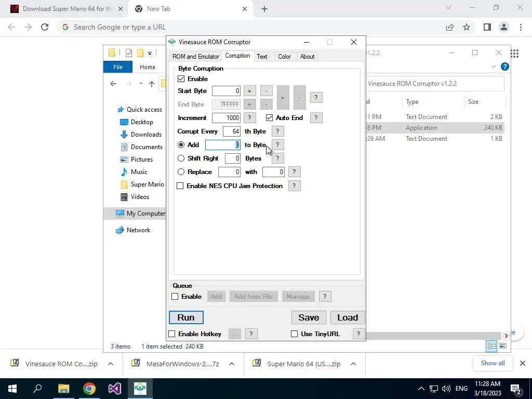Open help for Shift Right Bytes
Screen dimensions: 532x399
(x=277, y=158)
